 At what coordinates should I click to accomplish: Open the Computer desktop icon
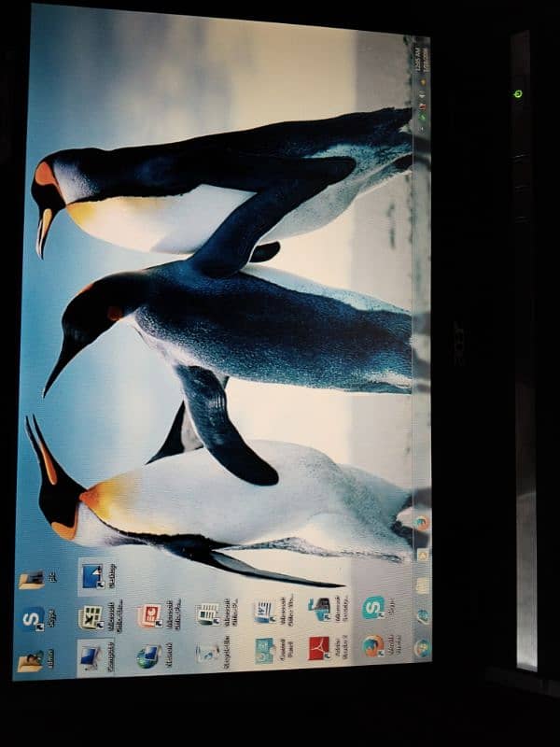tap(91, 656)
